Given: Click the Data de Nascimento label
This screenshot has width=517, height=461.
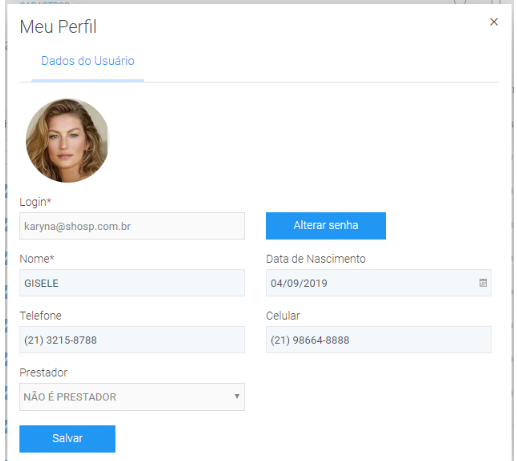Looking at the screenshot, I should tap(316, 259).
